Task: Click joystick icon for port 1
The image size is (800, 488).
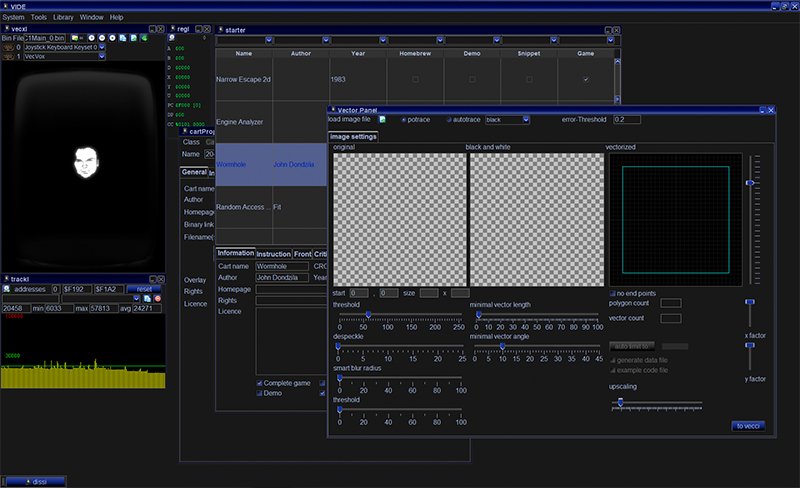Action: (8, 57)
